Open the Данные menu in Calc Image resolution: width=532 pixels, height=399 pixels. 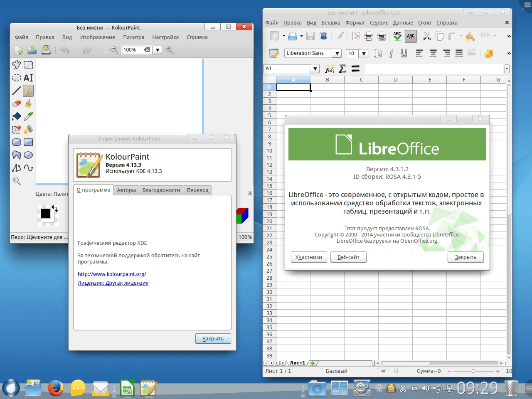pyautogui.click(x=403, y=23)
